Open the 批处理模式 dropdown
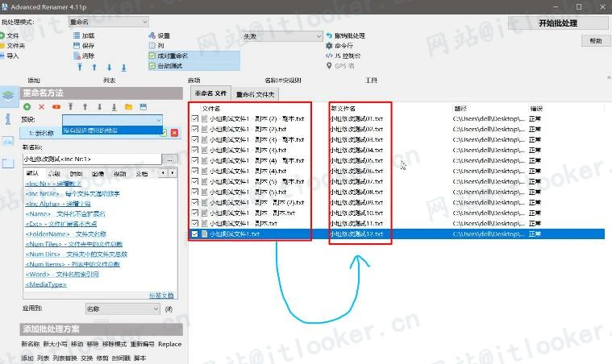612x364 pixels. coord(109,22)
